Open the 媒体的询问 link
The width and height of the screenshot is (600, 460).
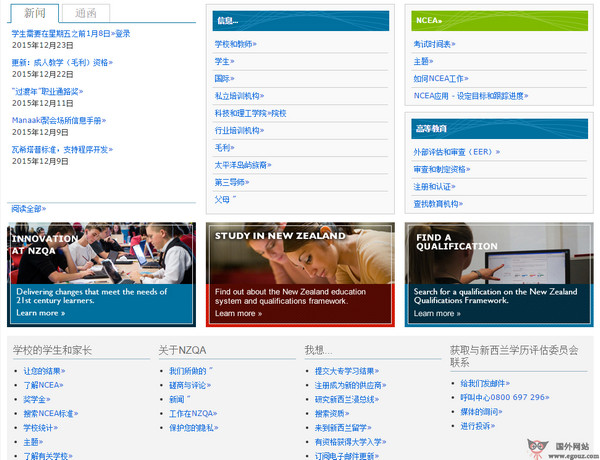coord(481,412)
